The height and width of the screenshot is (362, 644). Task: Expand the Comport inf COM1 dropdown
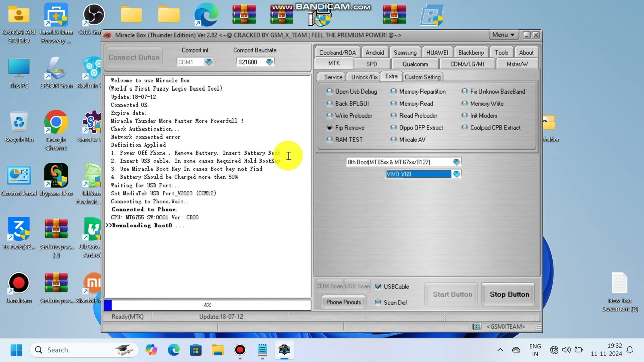pos(209,62)
